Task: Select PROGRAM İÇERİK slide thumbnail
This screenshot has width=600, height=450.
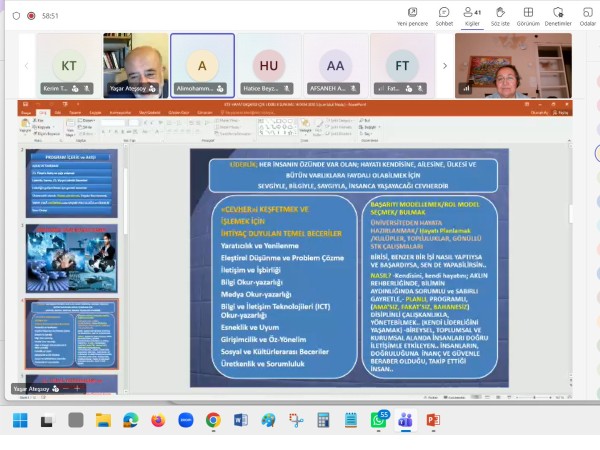Action: [72, 184]
